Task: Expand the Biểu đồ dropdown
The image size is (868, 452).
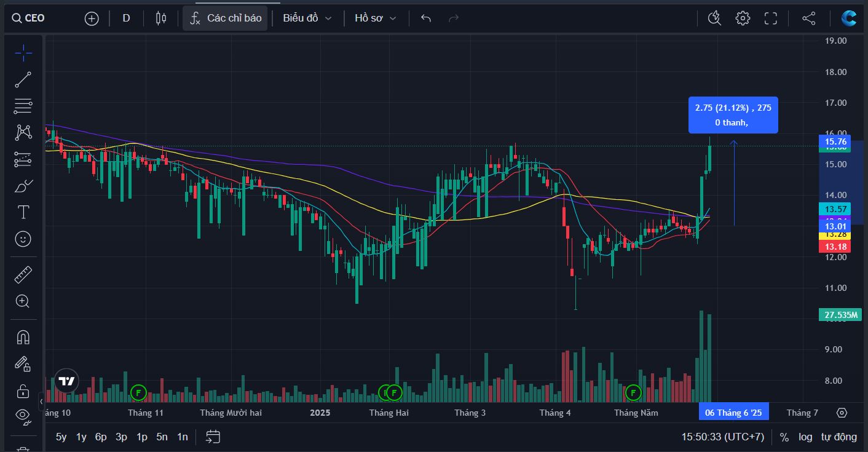Action: pyautogui.click(x=307, y=18)
